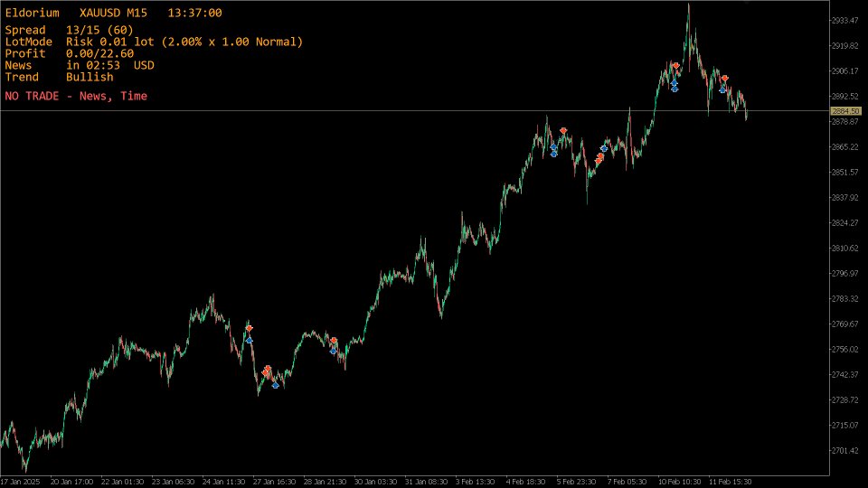
Task: Click price scale label 2919.82
Action: [x=844, y=46]
